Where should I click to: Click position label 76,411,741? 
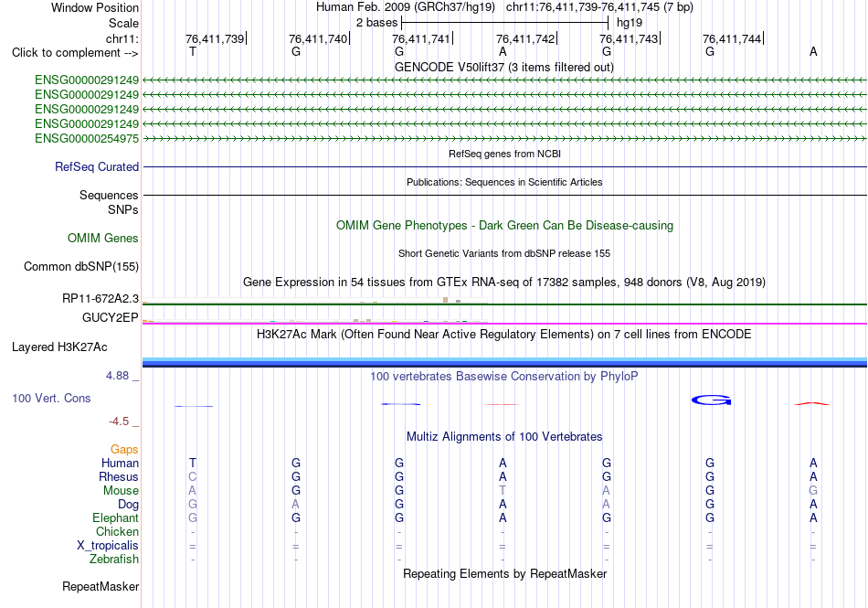click(x=422, y=38)
